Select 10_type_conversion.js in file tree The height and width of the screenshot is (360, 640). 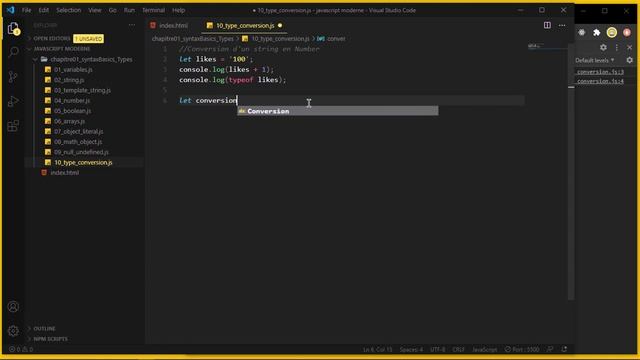83,162
